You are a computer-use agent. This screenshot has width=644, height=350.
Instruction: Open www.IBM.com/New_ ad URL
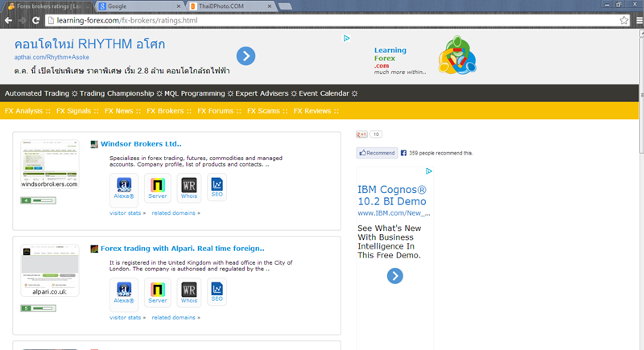pyautogui.click(x=394, y=213)
